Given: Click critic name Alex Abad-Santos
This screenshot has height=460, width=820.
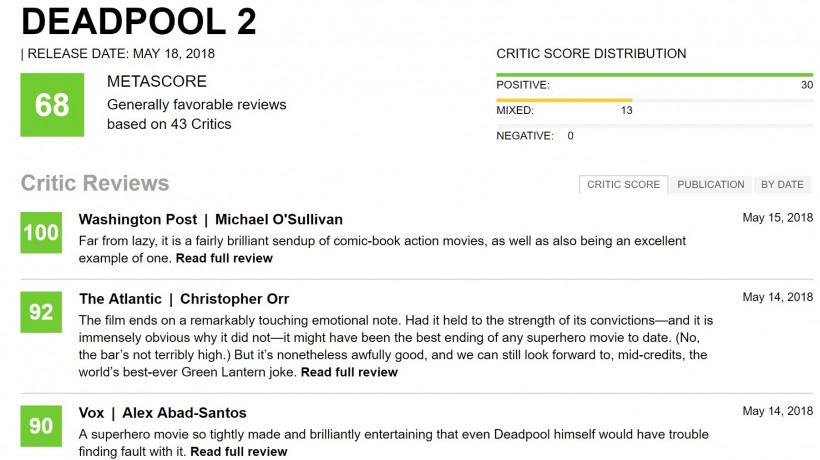Looking at the screenshot, I should coord(184,413).
